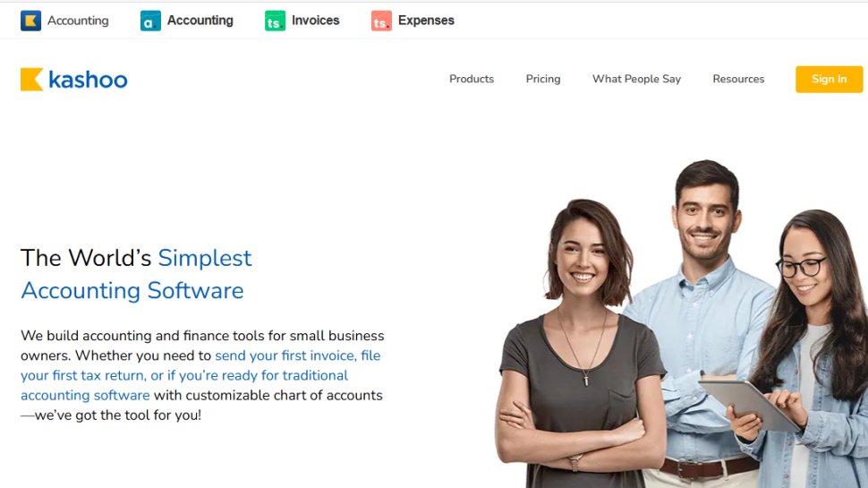Click the 'Simplest' heading word
The image size is (868, 488).
pos(205,258)
